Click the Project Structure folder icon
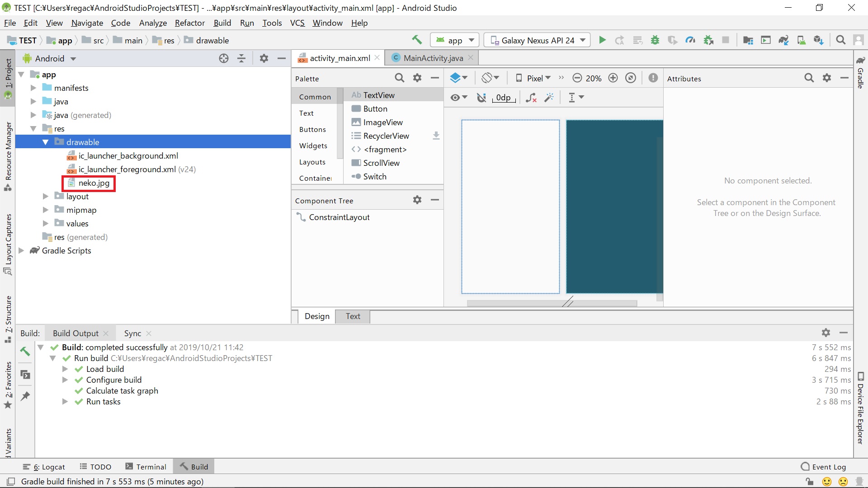Viewport: 868px width, 488px height. [748, 40]
